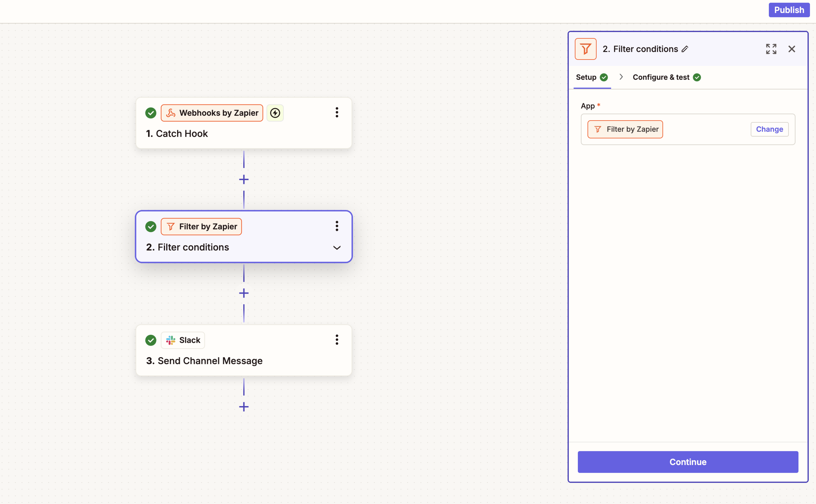The image size is (816, 504).
Task: Add new step after Slack message
Action: tap(244, 407)
